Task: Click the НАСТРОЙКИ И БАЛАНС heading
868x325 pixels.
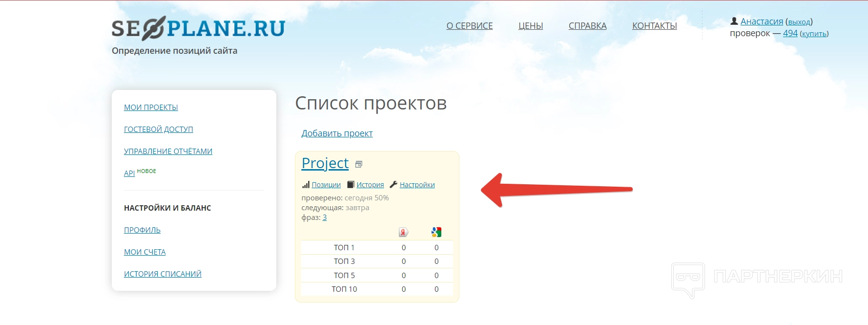Action: click(167, 208)
